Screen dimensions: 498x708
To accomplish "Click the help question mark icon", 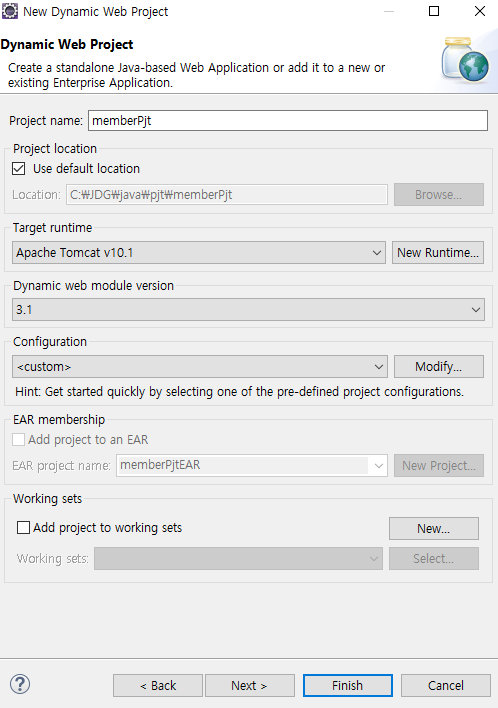I will [x=20, y=684].
